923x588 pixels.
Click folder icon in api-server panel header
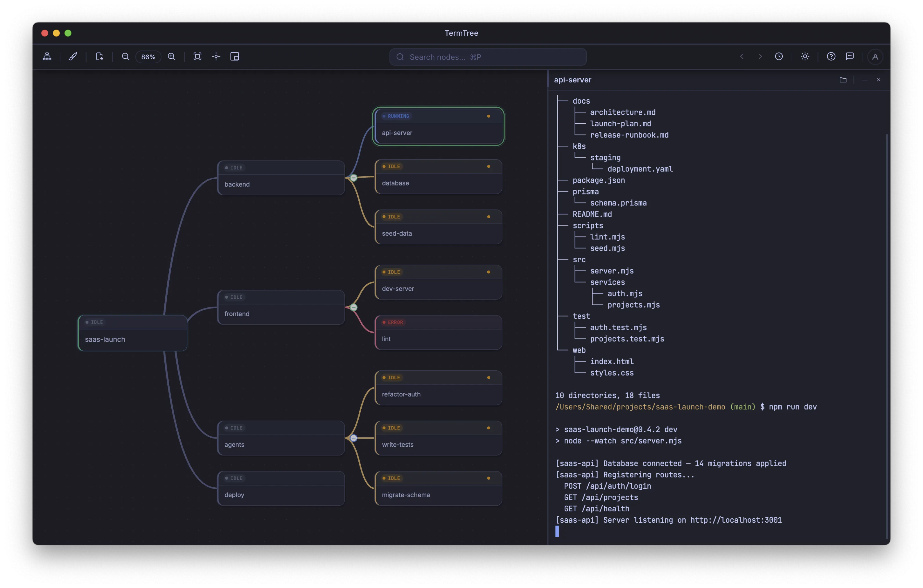[x=843, y=80]
